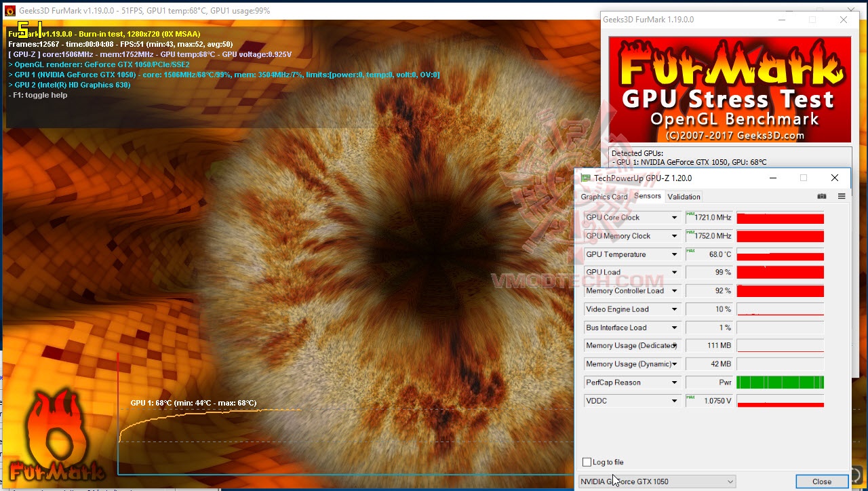Click the Frames:12567 statistics line
This screenshot has height=491, width=868.
121,44
